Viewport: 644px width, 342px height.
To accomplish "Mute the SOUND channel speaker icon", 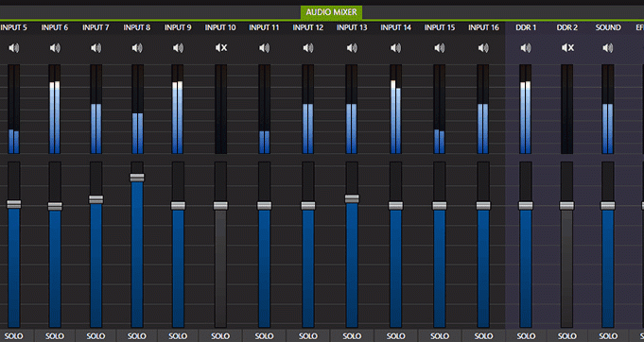I will pos(608,48).
